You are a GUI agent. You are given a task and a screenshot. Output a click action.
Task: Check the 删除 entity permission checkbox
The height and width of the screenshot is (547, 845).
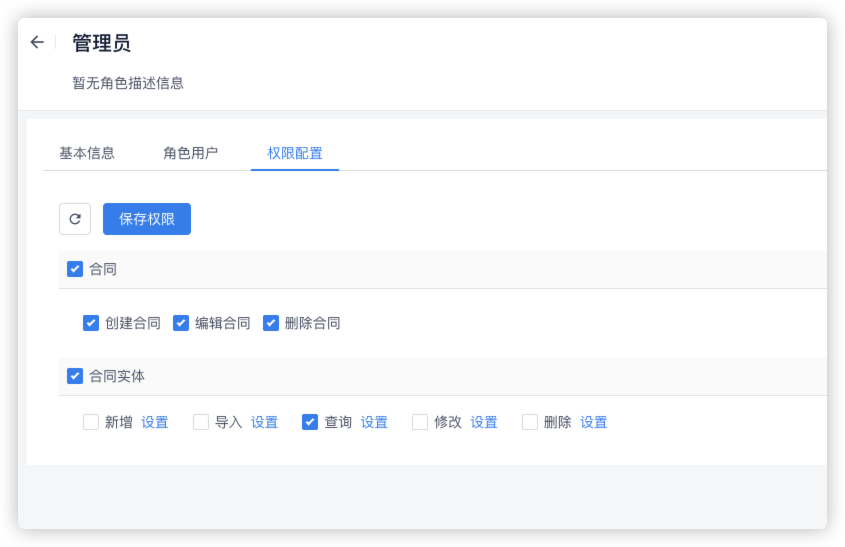[530, 422]
